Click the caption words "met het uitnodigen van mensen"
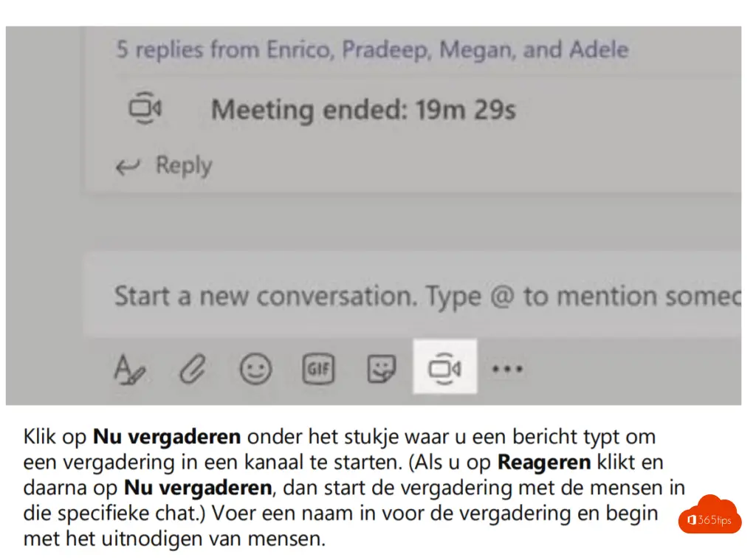The height and width of the screenshot is (560, 756). [174, 539]
